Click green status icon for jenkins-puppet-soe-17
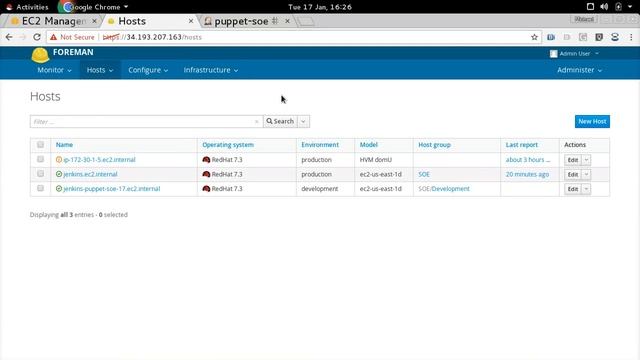The width and height of the screenshot is (640, 360). 59,189
